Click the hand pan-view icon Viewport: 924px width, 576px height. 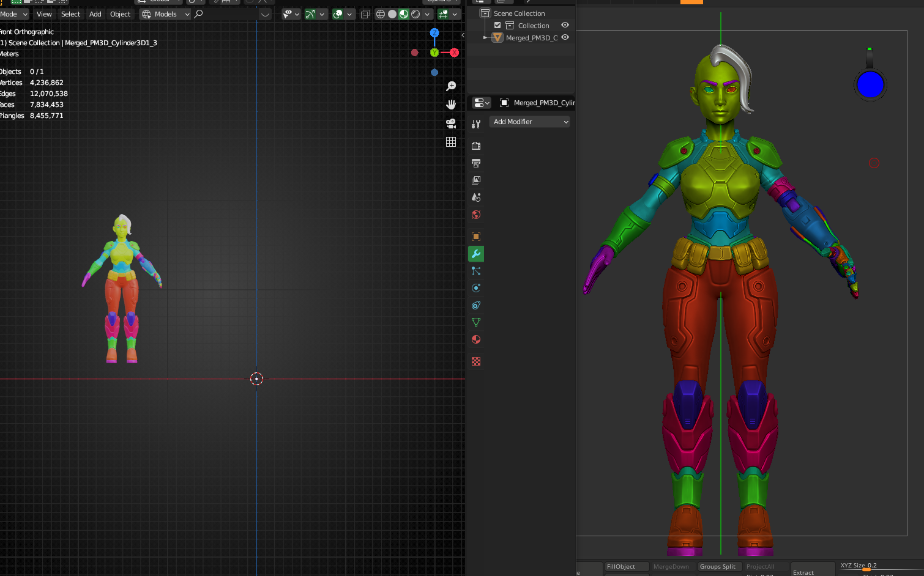[451, 105]
